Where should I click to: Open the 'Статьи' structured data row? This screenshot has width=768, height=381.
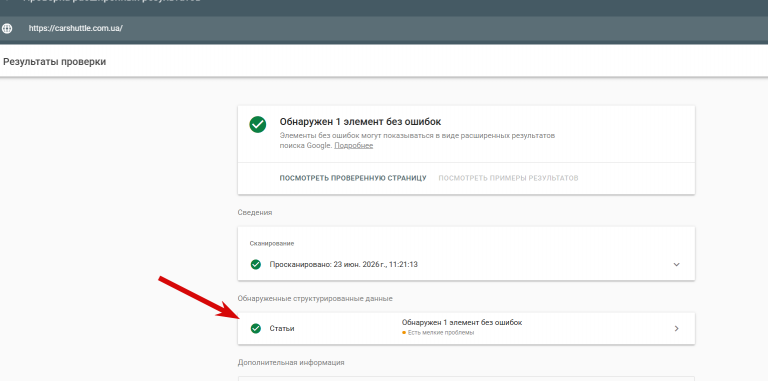pos(466,329)
